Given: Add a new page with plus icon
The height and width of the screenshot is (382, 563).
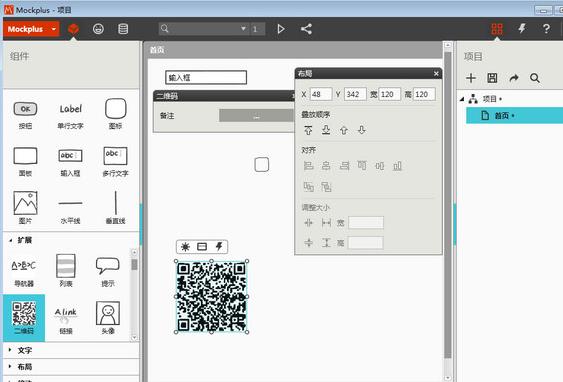Looking at the screenshot, I should (x=471, y=78).
